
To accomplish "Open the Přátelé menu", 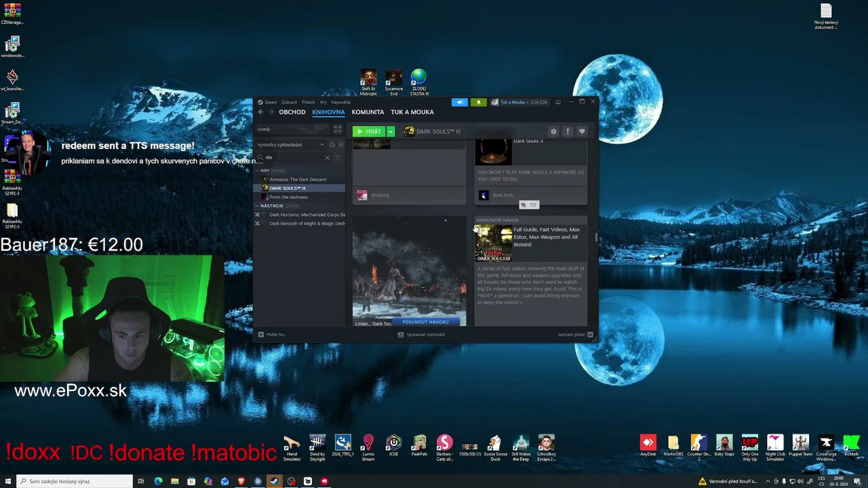I will tap(309, 102).
